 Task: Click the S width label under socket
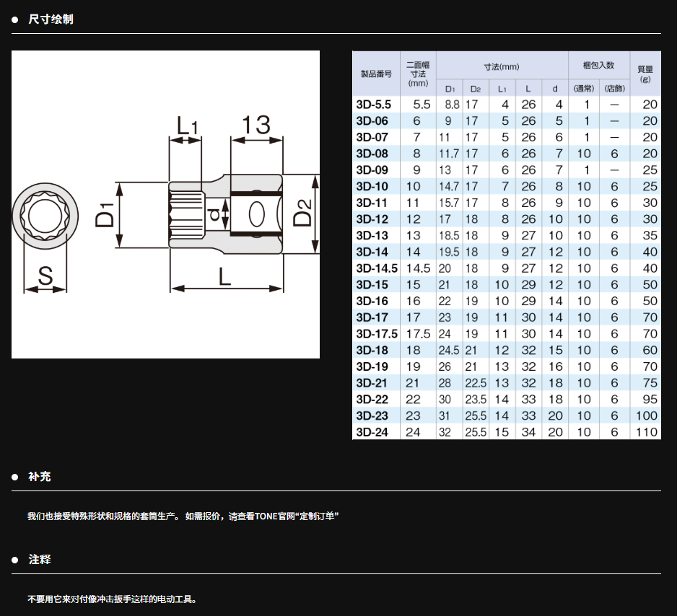pyautogui.click(x=46, y=276)
